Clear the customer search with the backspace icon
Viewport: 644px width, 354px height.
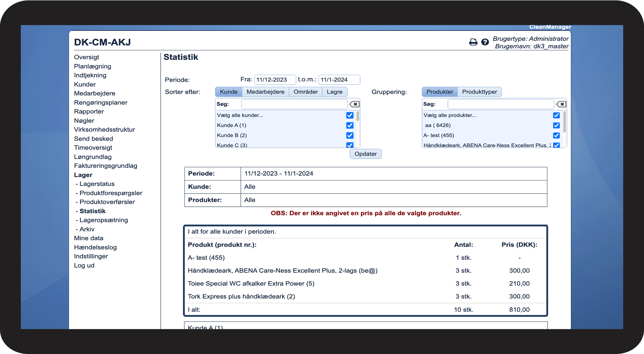coord(354,104)
